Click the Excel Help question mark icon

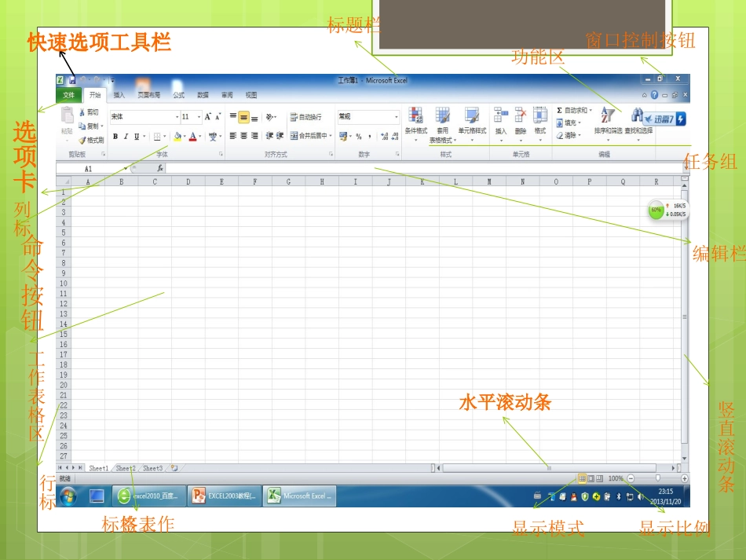pos(655,95)
